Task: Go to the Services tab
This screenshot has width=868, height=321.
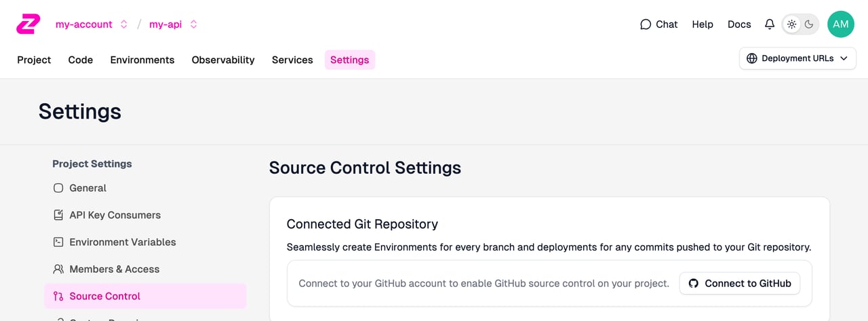Action: tap(292, 60)
